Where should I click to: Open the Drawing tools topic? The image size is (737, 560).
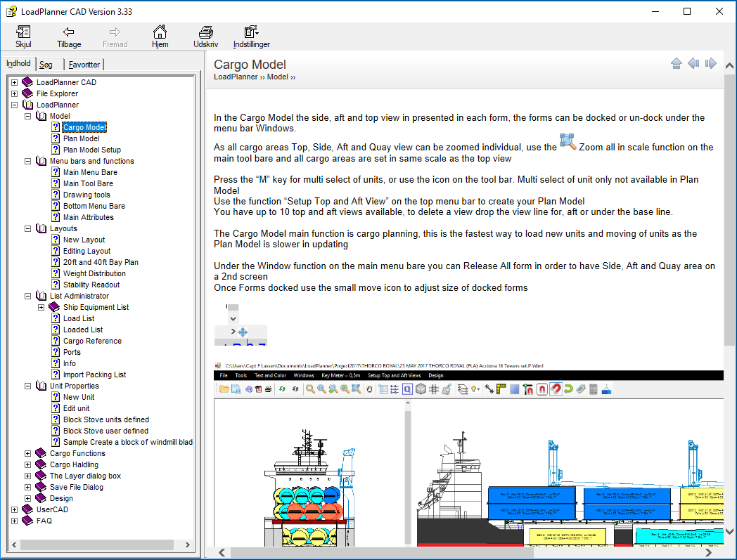pos(86,195)
